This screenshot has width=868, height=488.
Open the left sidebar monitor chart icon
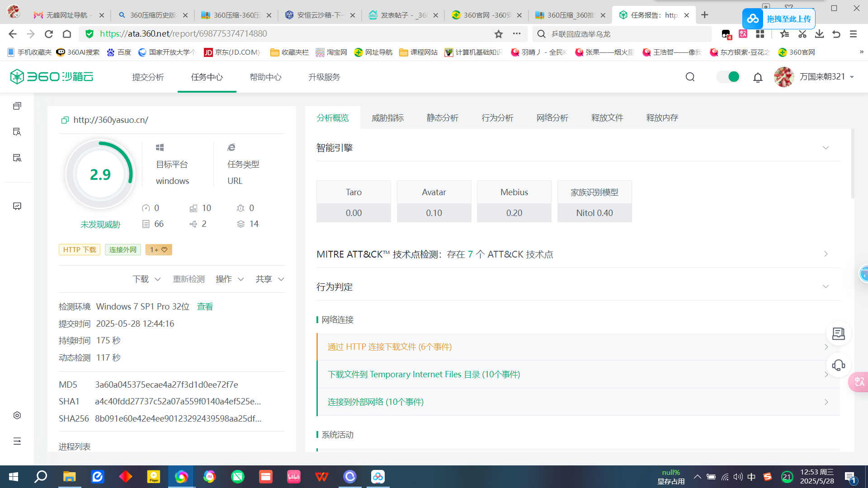pyautogui.click(x=17, y=206)
